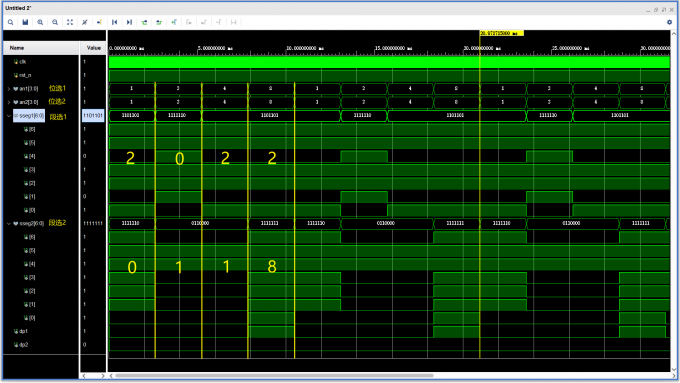Click the Previous Transition icon
This screenshot has height=383, width=680.
click(x=144, y=22)
